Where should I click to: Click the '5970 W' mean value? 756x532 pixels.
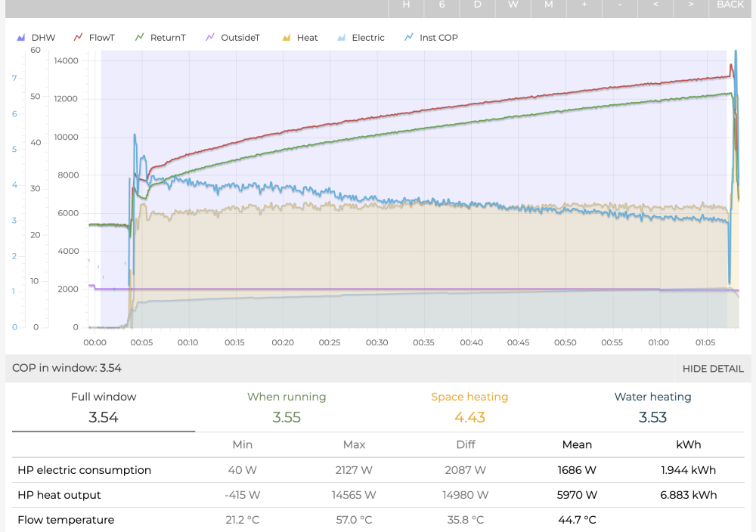(x=577, y=495)
